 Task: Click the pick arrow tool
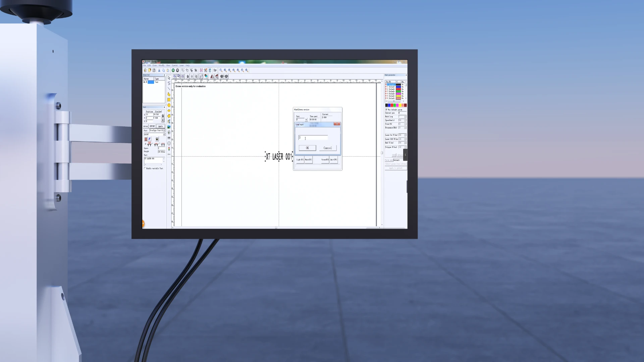(x=169, y=78)
